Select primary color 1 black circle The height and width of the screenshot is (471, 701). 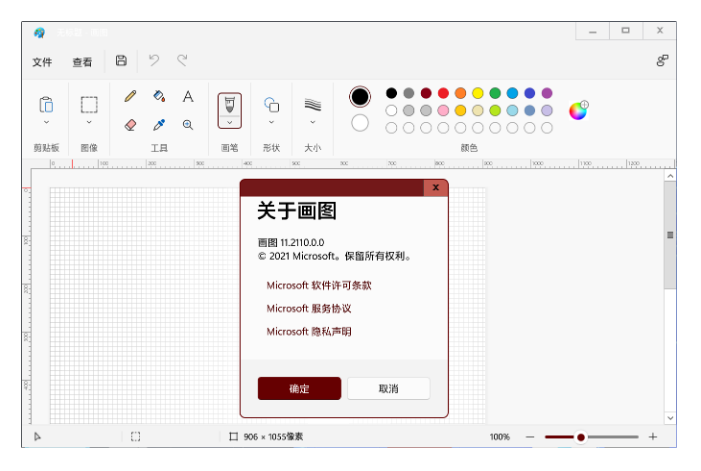point(360,97)
